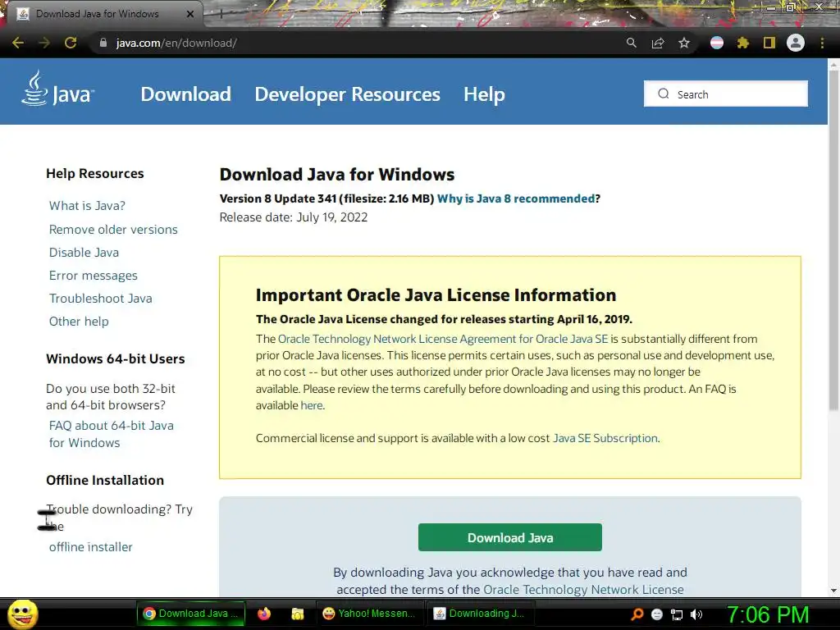This screenshot has width=840, height=630.
Task: Open the smiley face start button
Action: (x=22, y=614)
